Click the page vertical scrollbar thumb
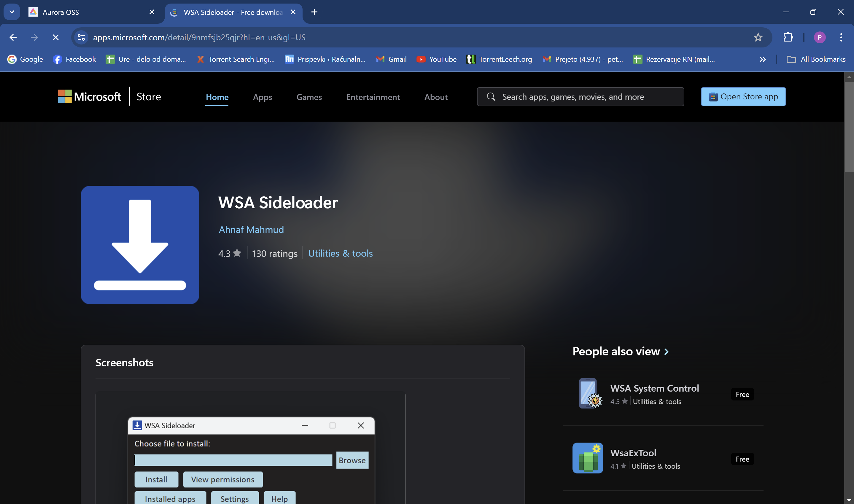854x504 pixels. coord(849,127)
